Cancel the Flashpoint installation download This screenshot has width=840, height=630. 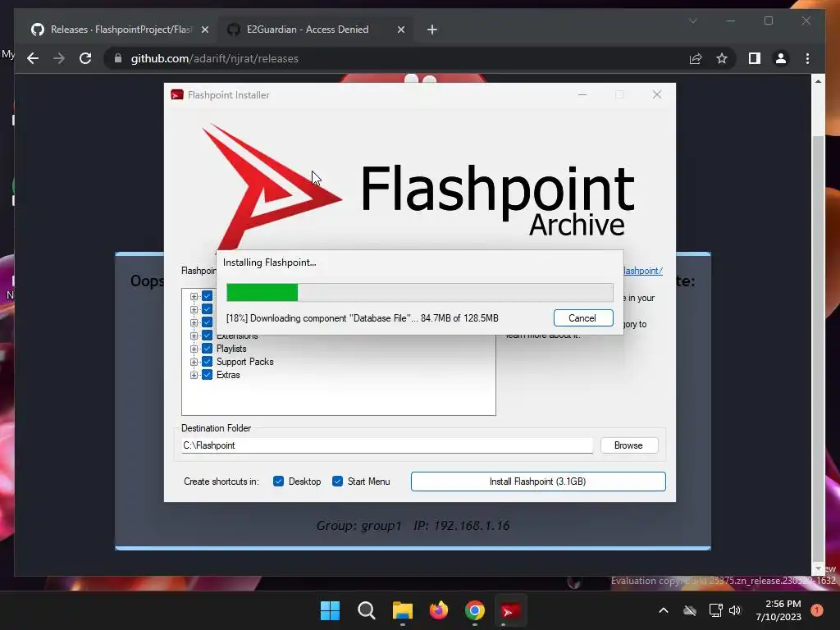583,318
